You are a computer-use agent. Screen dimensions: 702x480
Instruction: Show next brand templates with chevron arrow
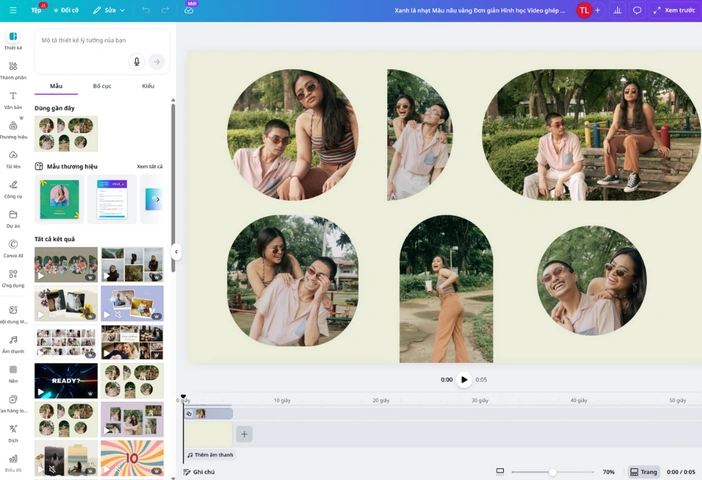click(x=157, y=199)
